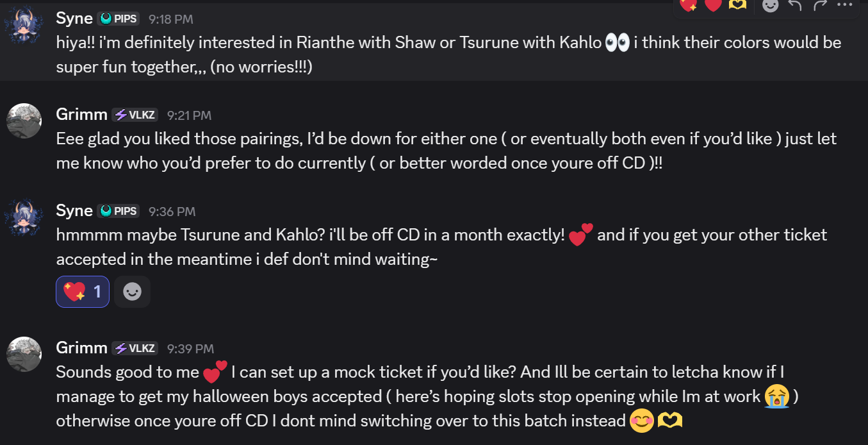Click the VLKZ server tag at 9:39 PM
The height and width of the screenshot is (445, 868).
coord(135,348)
